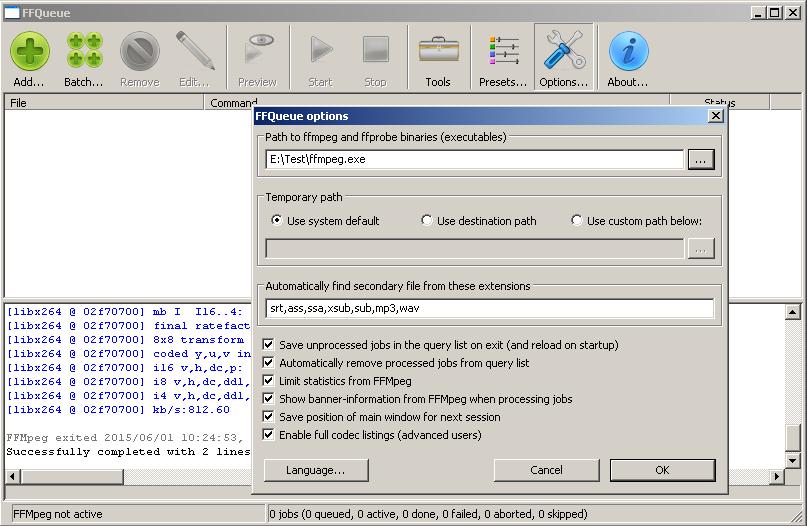The width and height of the screenshot is (807, 526).
Task: Click horizontal scrollbar right arrow
Action: 777,477
